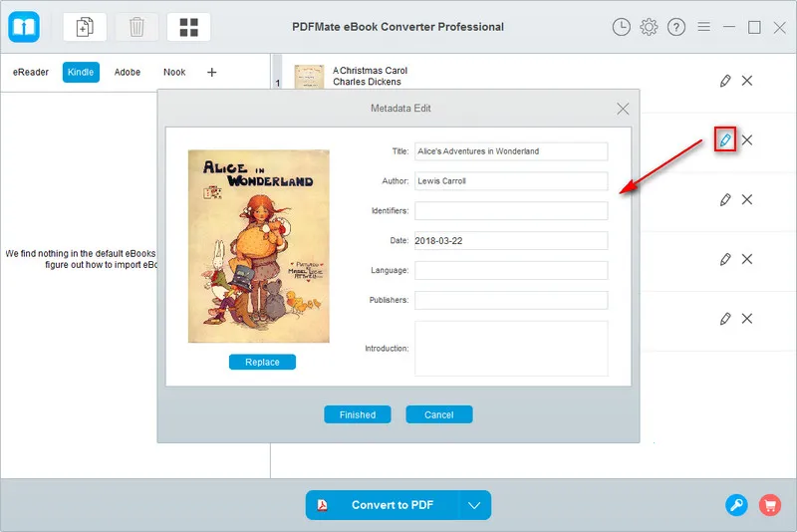Remove A Christmas Carol from list
Image resolution: width=797 pixels, height=532 pixels.
coord(747,81)
